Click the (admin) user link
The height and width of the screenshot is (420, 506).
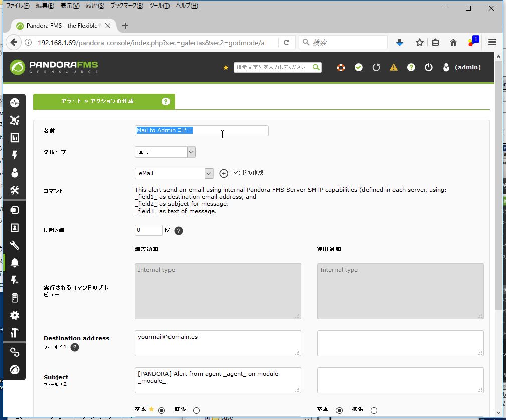tap(467, 67)
